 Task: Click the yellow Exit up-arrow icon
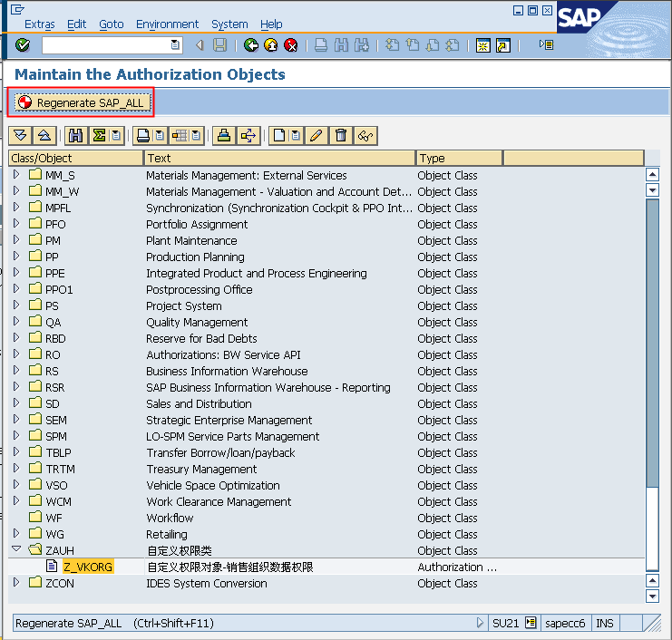pos(271,45)
